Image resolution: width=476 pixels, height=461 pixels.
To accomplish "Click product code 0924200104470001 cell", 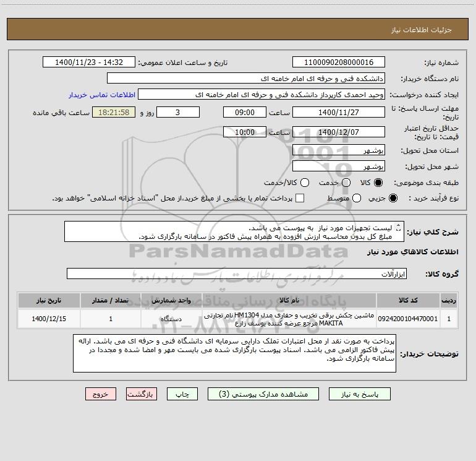I will (408, 319).
